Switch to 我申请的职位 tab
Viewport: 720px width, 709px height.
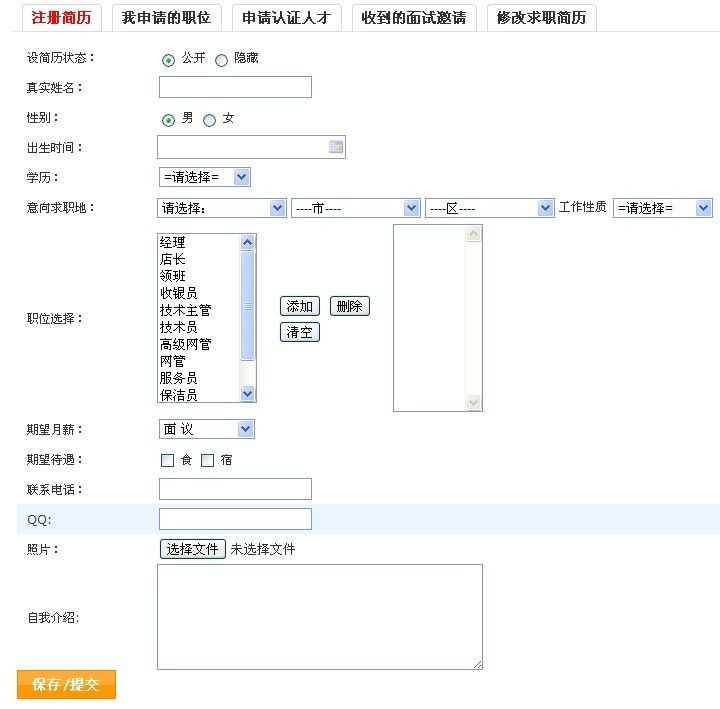[166, 18]
